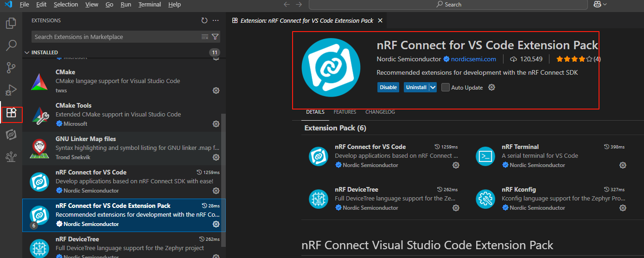Open manage gear for nRF Connect for VS Code in list

click(216, 191)
